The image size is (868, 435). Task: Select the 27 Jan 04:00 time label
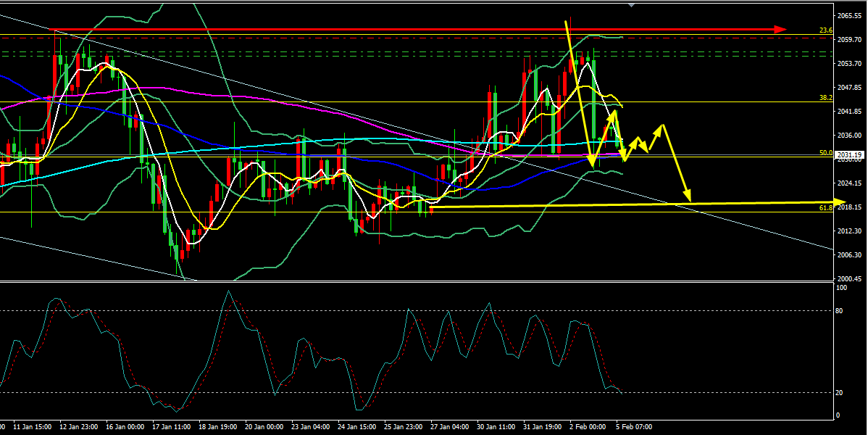click(450, 427)
